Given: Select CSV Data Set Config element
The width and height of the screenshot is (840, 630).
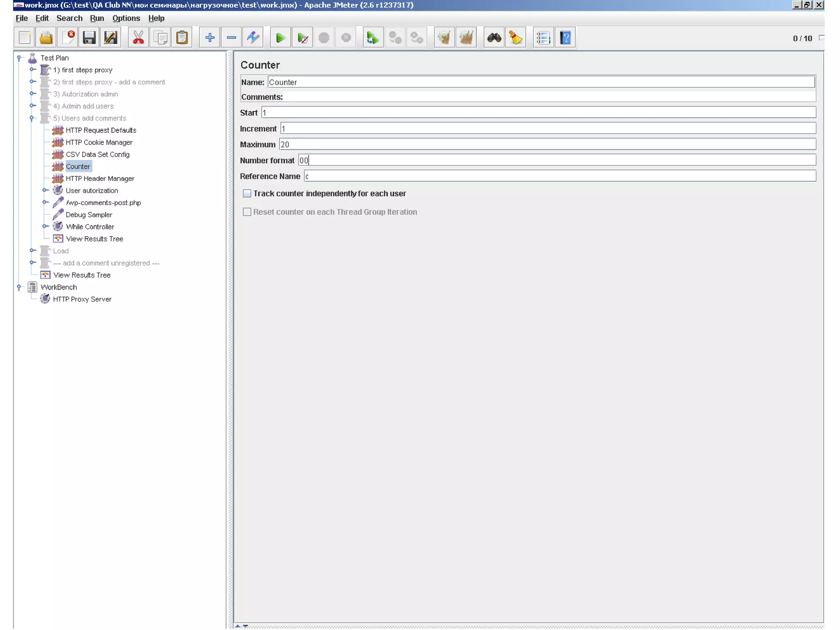Looking at the screenshot, I should point(97,154).
